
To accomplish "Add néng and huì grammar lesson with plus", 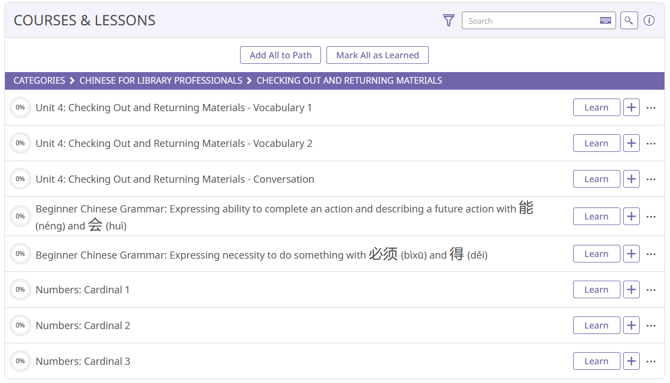I will coord(631,216).
